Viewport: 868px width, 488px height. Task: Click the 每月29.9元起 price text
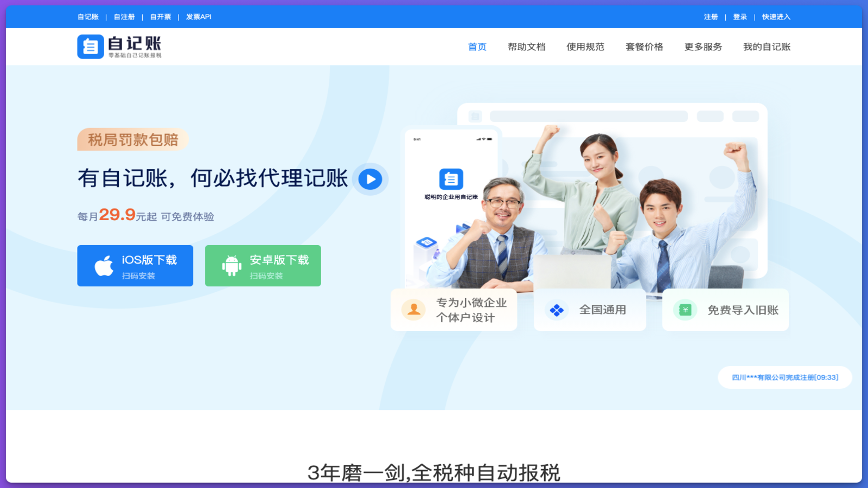[x=117, y=215]
